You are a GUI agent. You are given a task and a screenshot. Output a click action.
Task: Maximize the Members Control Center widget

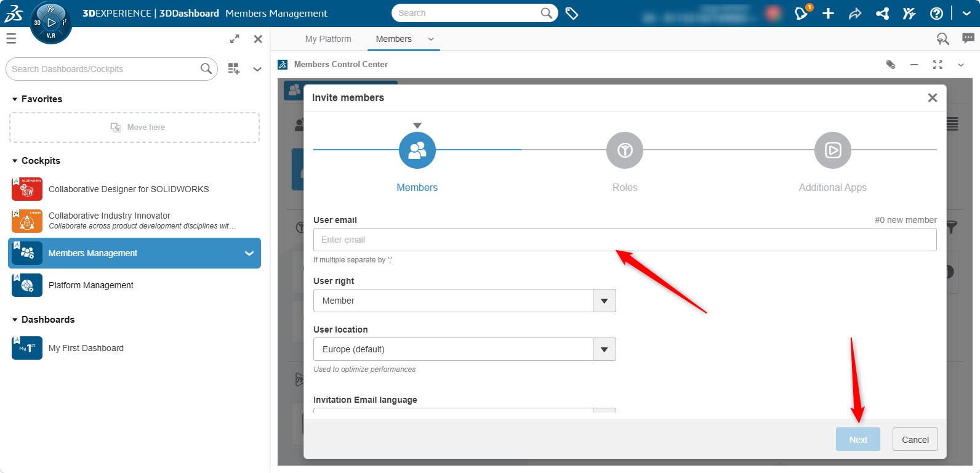[938, 64]
